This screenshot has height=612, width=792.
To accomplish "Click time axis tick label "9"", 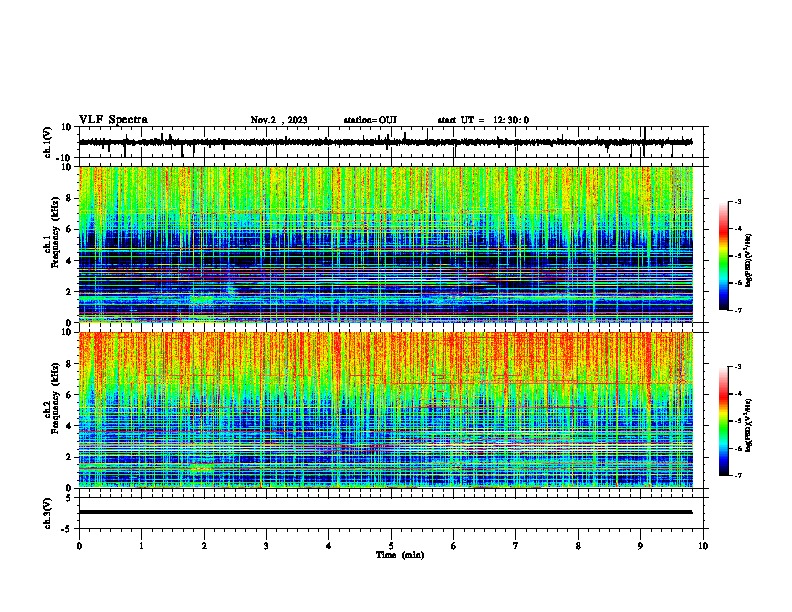I will click(640, 546).
